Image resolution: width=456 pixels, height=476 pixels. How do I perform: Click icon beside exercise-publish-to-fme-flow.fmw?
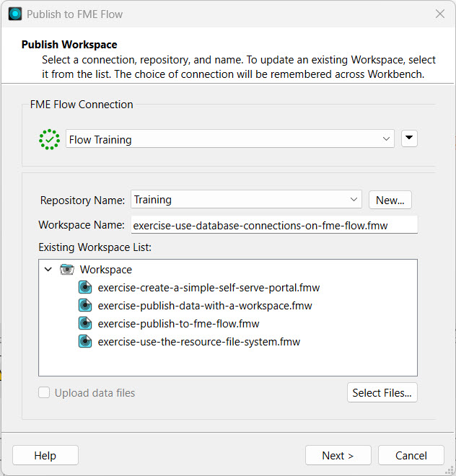pyautogui.click(x=86, y=324)
